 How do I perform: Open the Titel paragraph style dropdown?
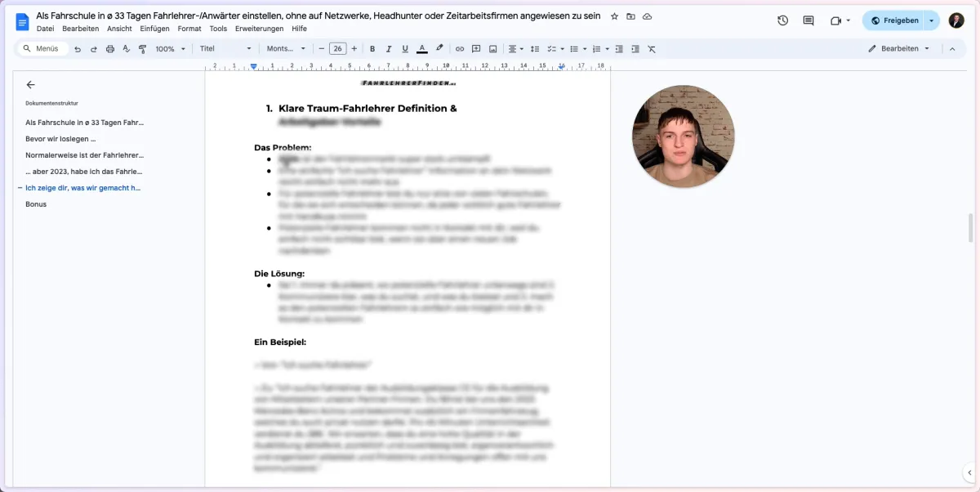[x=226, y=49]
